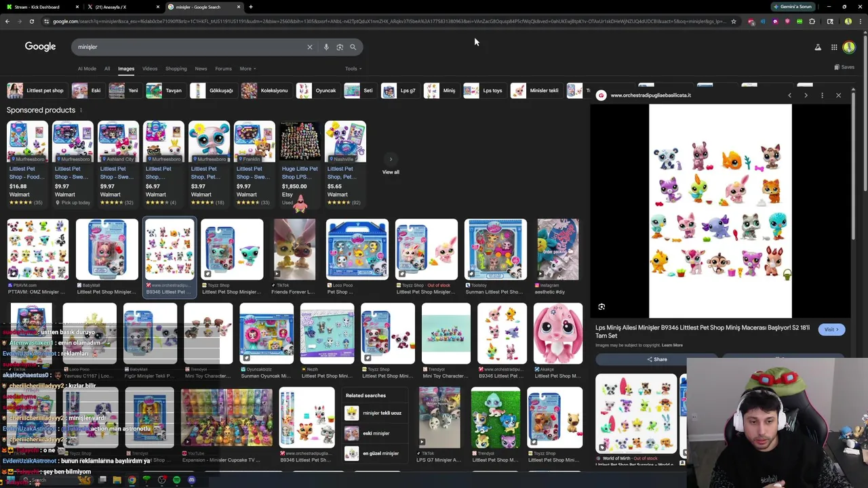Viewport: 868px width, 488px height.
Task: Filter by Koleksiyonu chip
Action: click(x=266, y=90)
